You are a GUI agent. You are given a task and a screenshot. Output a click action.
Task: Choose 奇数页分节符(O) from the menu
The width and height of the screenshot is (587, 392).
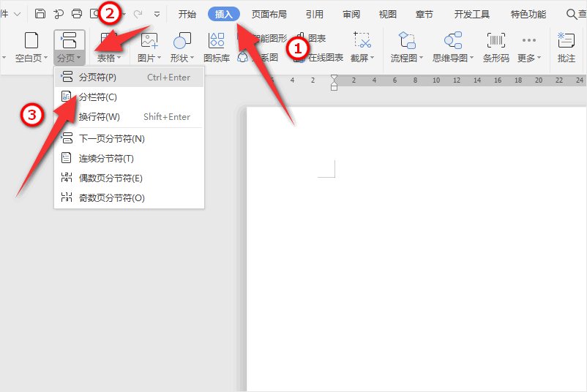pos(129,198)
